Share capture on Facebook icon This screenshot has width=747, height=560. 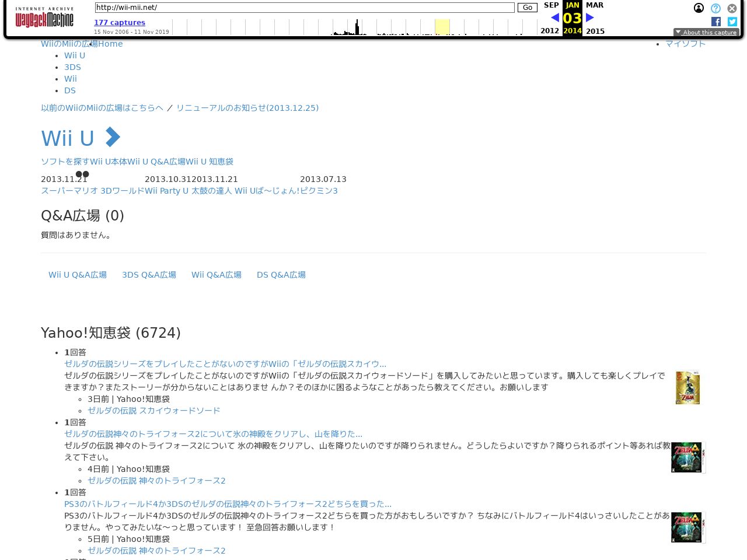pyautogui.click(x=716, y=22)
